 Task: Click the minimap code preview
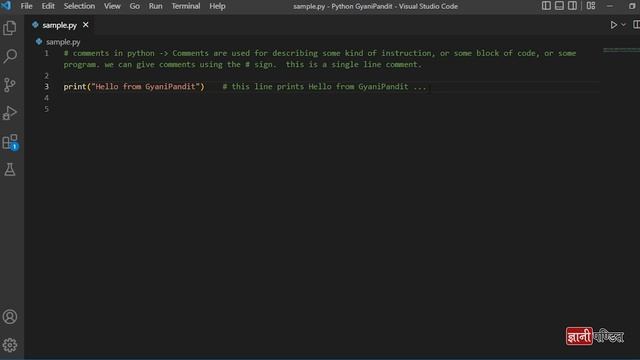[x=621, y=50]
